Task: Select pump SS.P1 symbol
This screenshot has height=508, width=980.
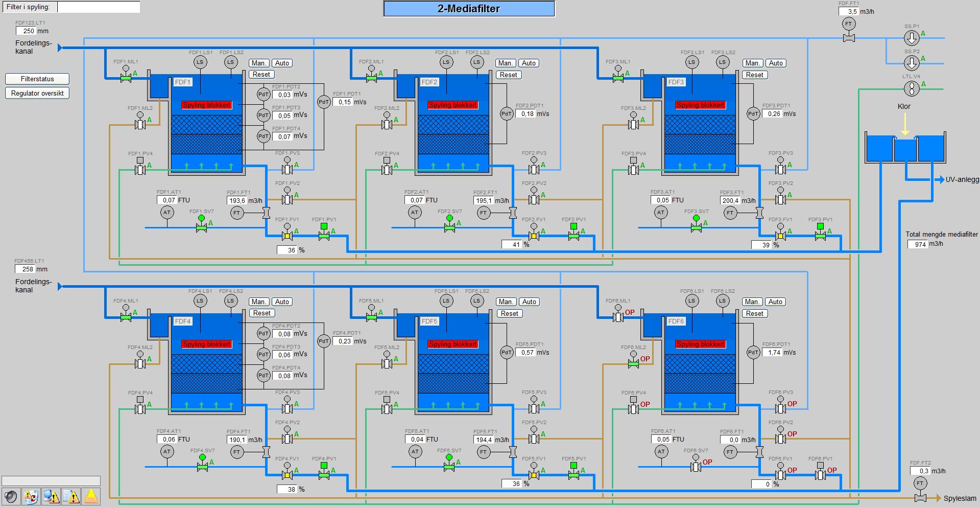Action: (x=912, y=37)
